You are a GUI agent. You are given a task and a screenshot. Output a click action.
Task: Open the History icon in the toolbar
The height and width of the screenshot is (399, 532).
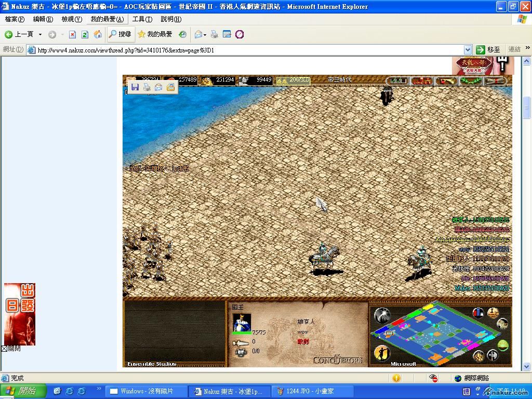pos(182,34)
